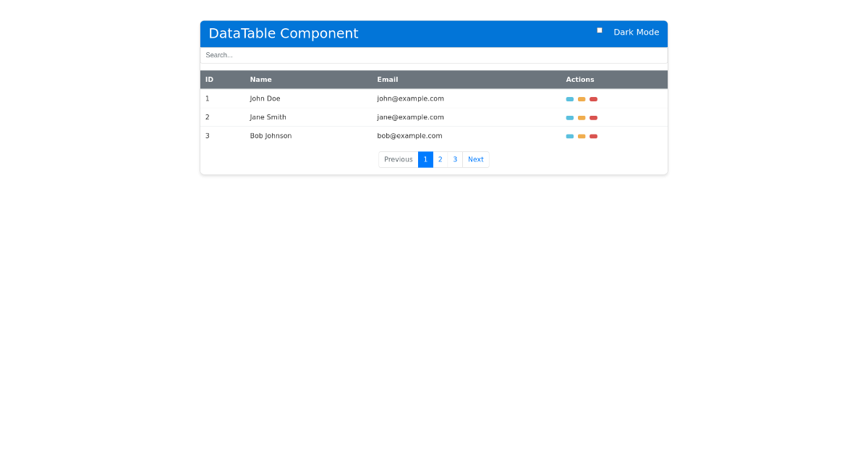
Task: Click the Previous pagination button
Action: point(398,159)
